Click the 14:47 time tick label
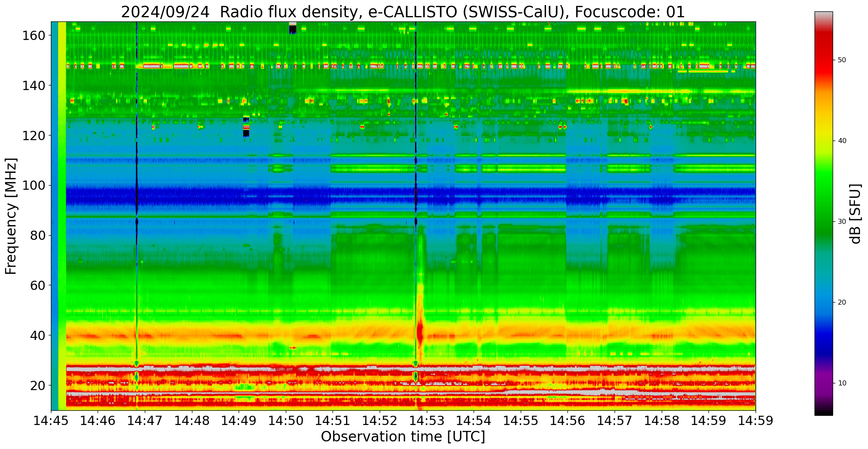The height and width of the screenshot is (449, 868). [x=145, y=421]
